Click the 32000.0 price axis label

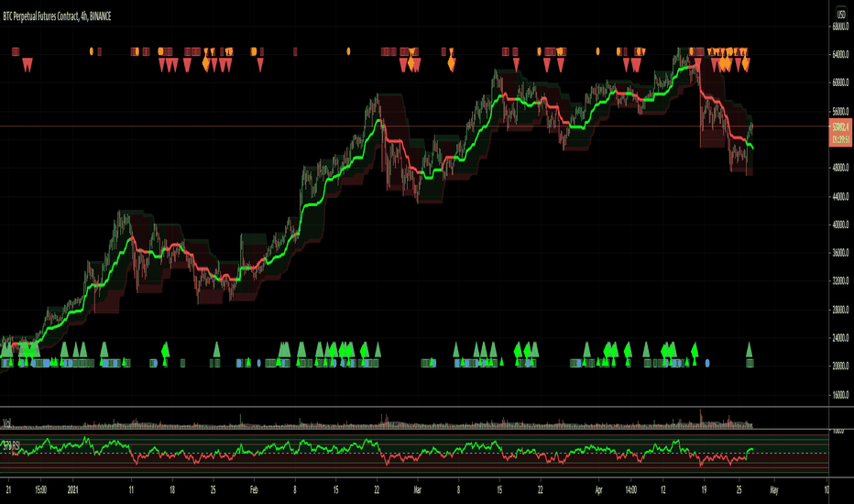[840, 281]
